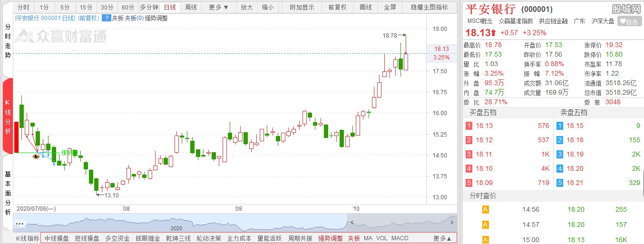Click the 沪深大盘 tag
This screenshot has height=244, width=644.
coord(603,21)
